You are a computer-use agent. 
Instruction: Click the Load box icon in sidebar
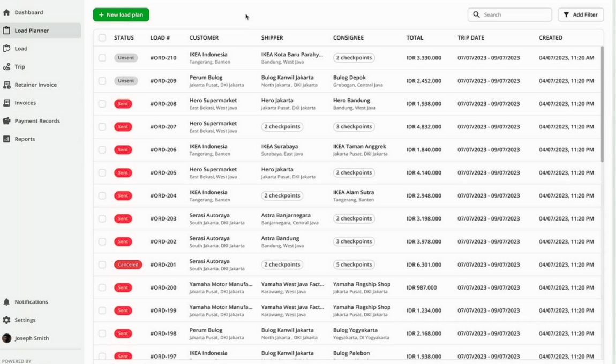7,49
